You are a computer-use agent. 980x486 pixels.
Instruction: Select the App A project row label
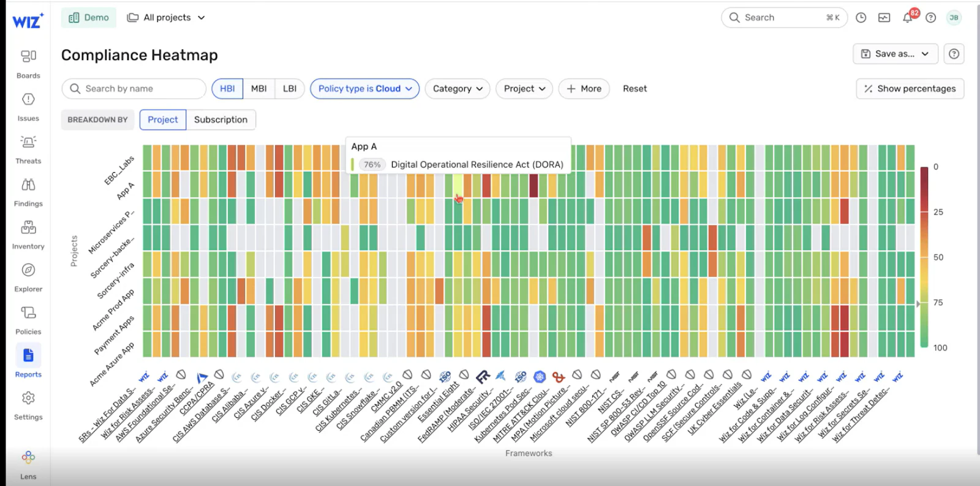(x=125, y=191)
